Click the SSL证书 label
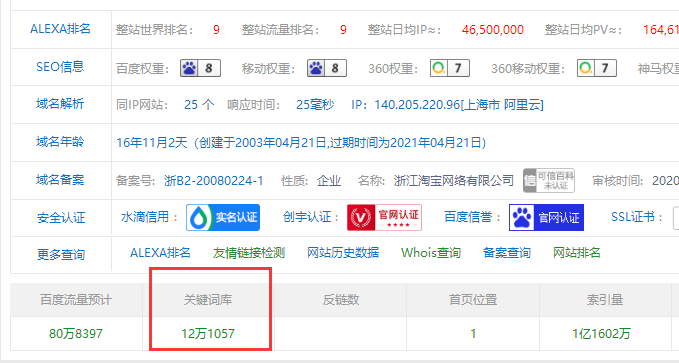This screenshot has width=679, height=363. 637,217
